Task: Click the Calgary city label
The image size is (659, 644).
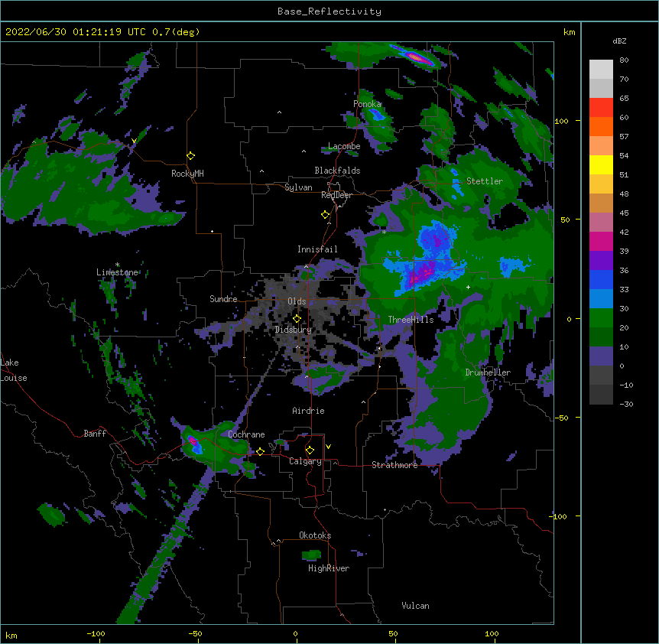Action: [306, 461]
